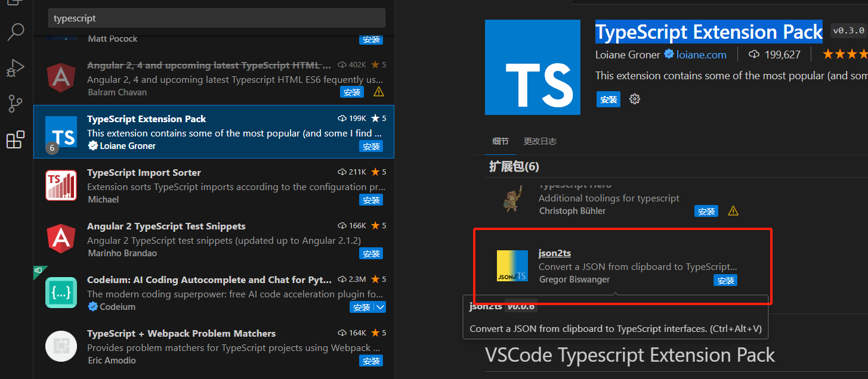This screenshot has width=868, height=379.
Task: Open the Extensions view icon
Action: (16, 140)
